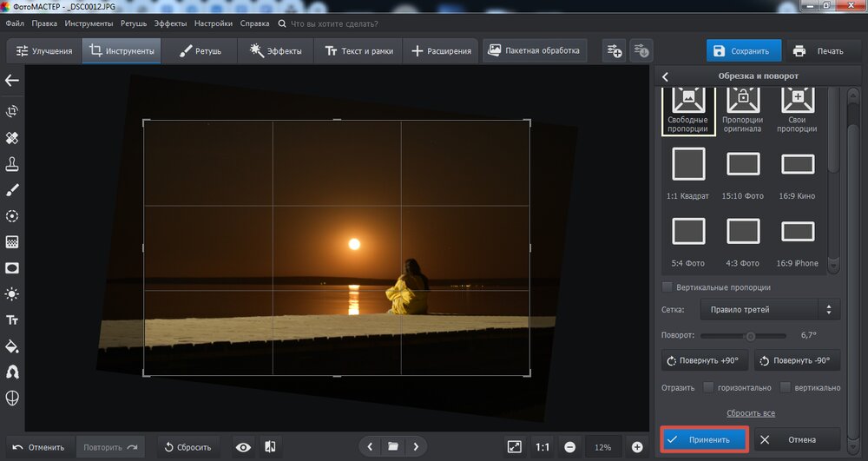Image resolution: width=868 pixels, height=461 pixels.
Task: Switch to the Эффекты tab
Action: coord(275,51)
